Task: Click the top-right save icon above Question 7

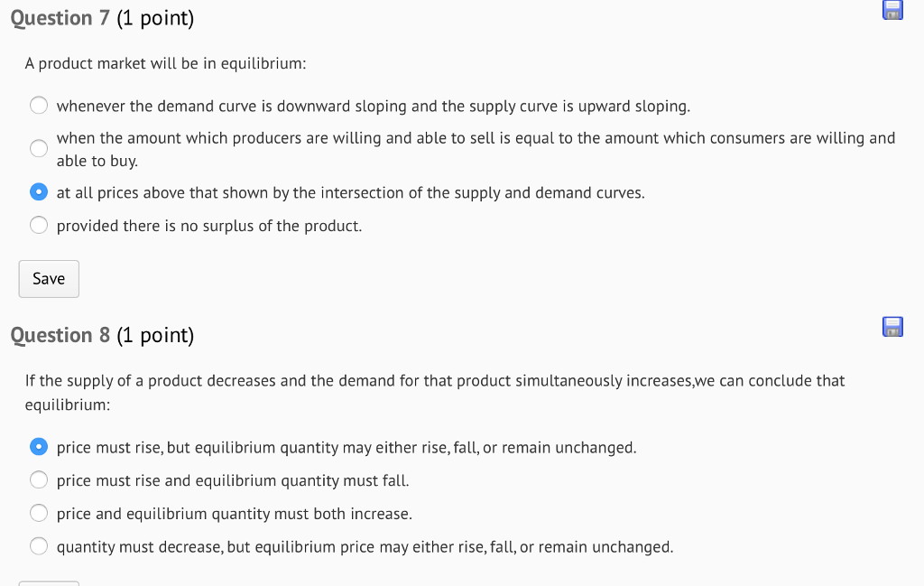Action: click(892, 10)
